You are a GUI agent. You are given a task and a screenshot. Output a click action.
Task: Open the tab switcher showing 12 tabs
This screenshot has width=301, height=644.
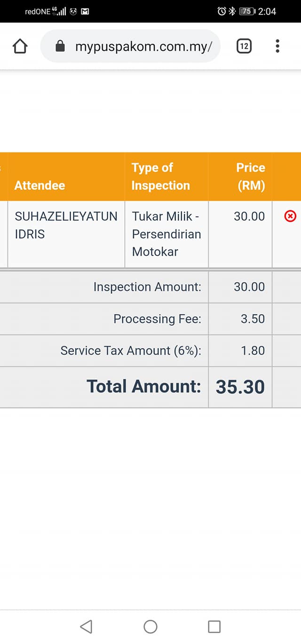click(x=244, y=46)
